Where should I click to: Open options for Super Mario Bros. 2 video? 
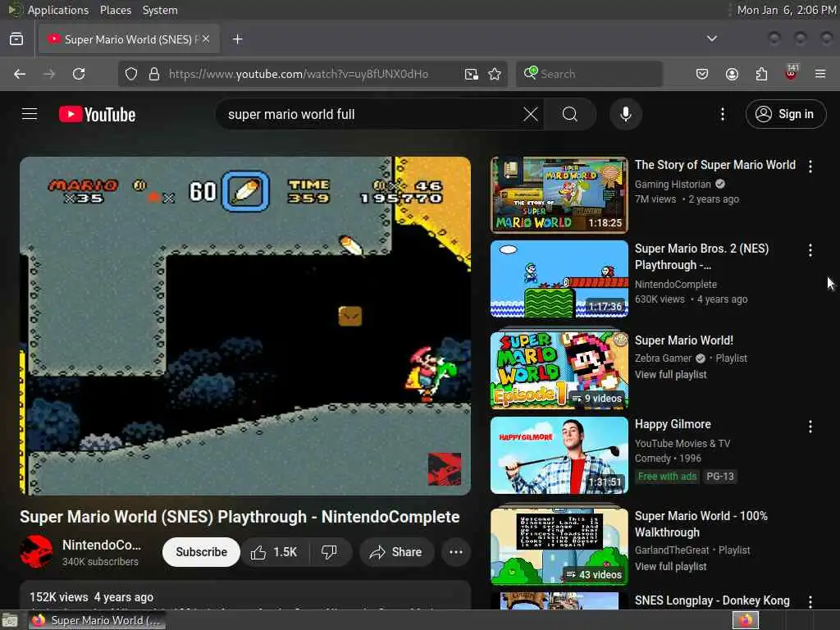pyautogui.click(x=810, y=250)
